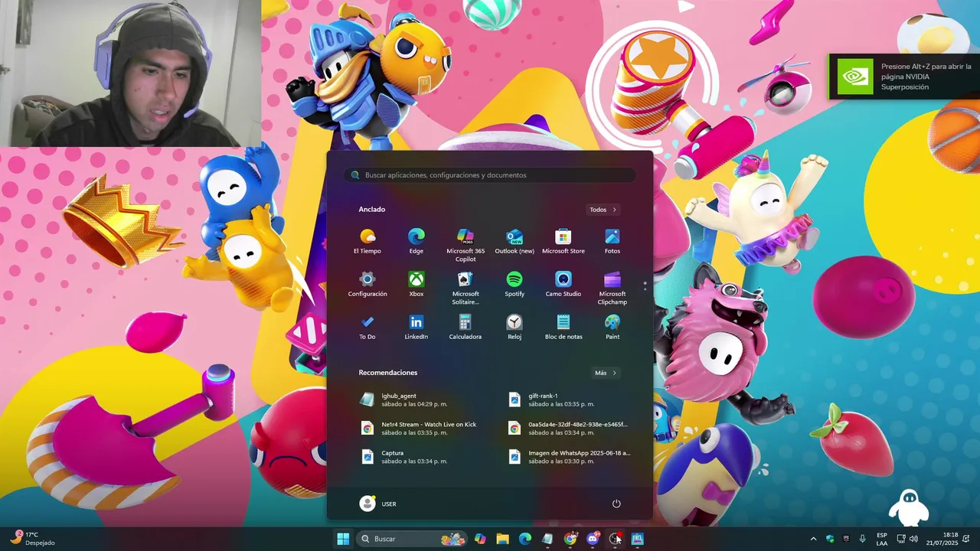Switch the ESP LAA input language

882,539
